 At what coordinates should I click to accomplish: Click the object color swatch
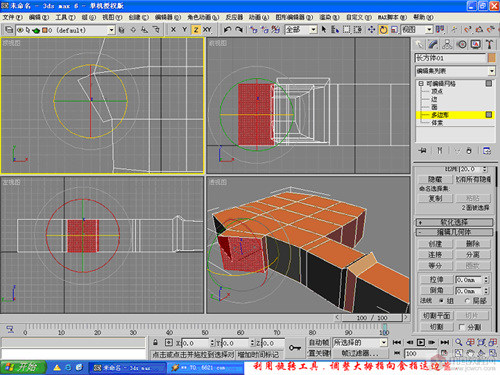(492, 58)
